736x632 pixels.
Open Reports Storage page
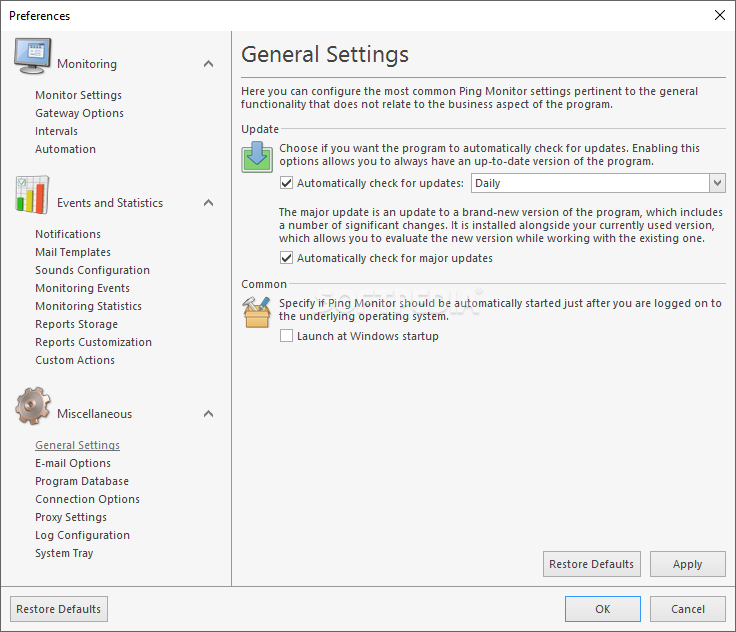pyautogui.click(x=77, y=324)
